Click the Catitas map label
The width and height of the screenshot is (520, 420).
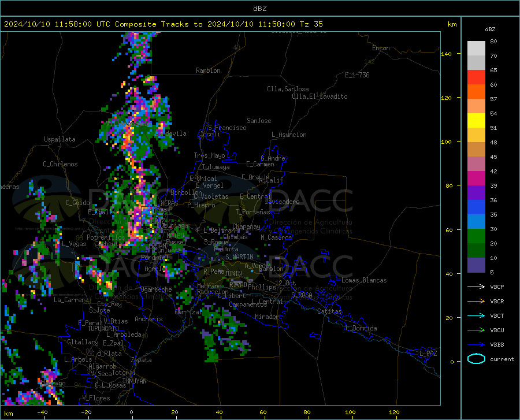point(329,311)
